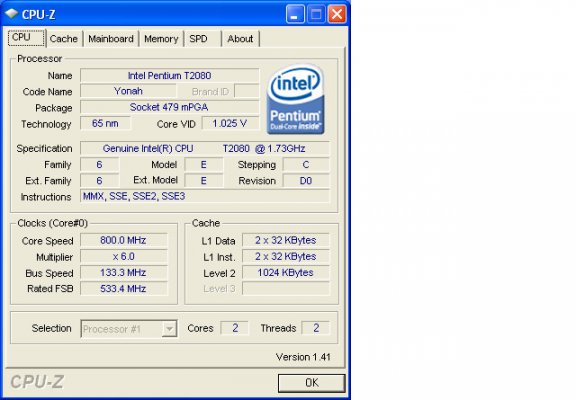Click the Family value 6

(x=99, y=165)
